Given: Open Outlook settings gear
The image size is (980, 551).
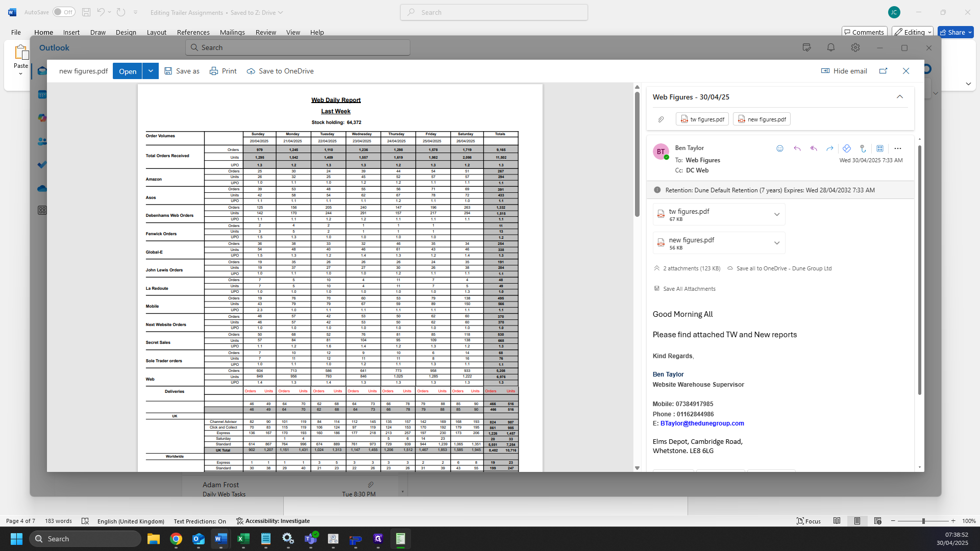Looking at the screenshot, I should [855, 47].
